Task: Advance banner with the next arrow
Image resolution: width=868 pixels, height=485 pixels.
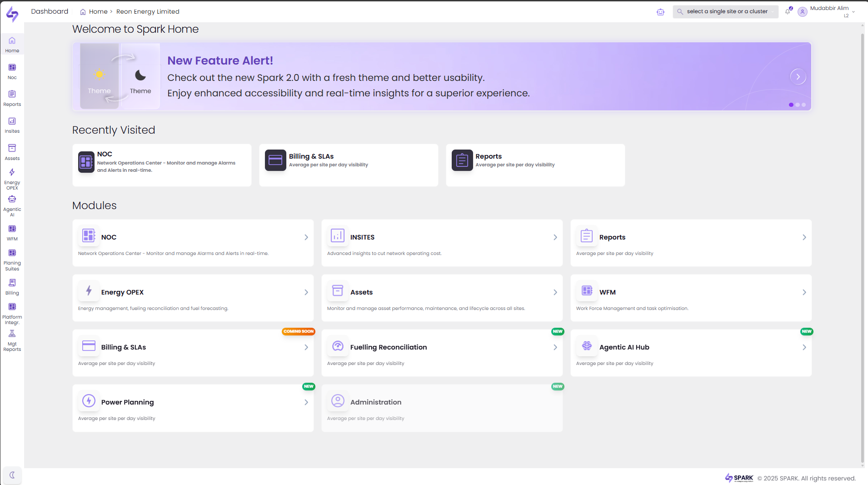Action: coord(798,77)
